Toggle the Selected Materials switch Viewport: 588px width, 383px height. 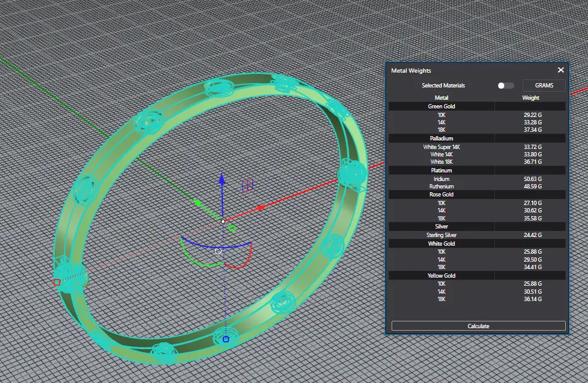point(505,86)
